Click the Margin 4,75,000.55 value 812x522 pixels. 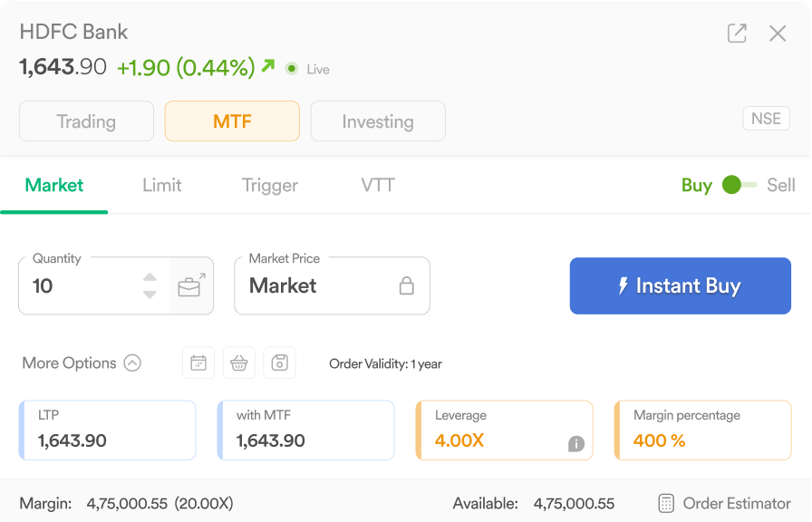tap(127, 503)
